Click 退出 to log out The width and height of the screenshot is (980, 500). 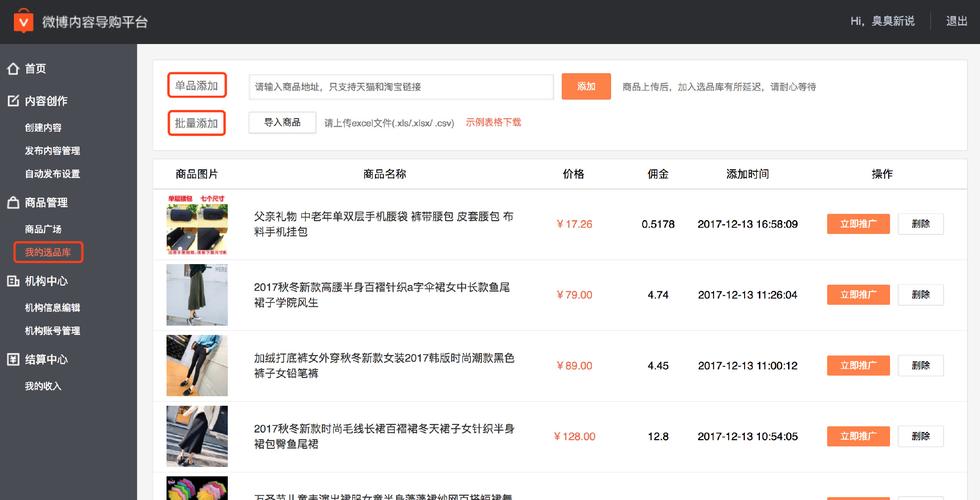[x=956, y=21]
